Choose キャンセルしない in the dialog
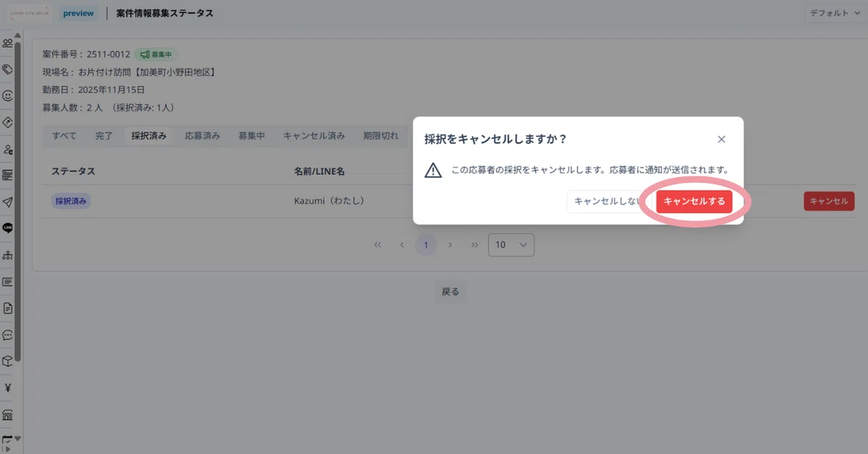 607,202
